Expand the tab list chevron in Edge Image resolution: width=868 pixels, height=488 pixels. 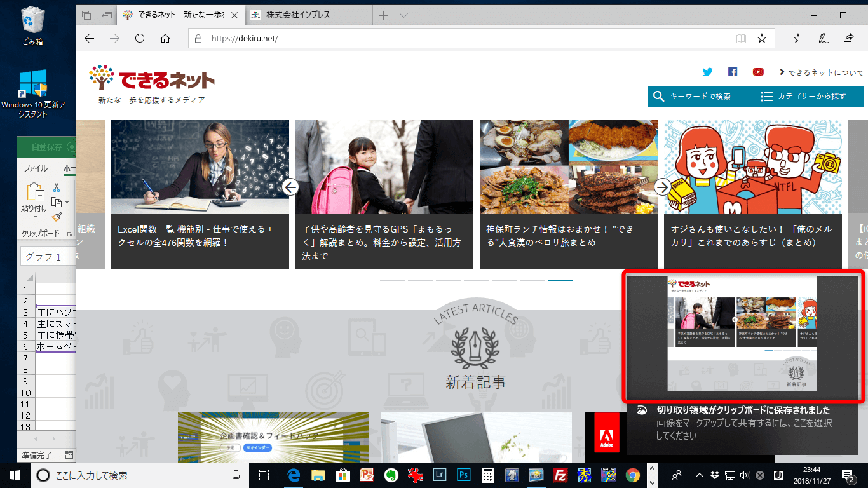point(403,15)
